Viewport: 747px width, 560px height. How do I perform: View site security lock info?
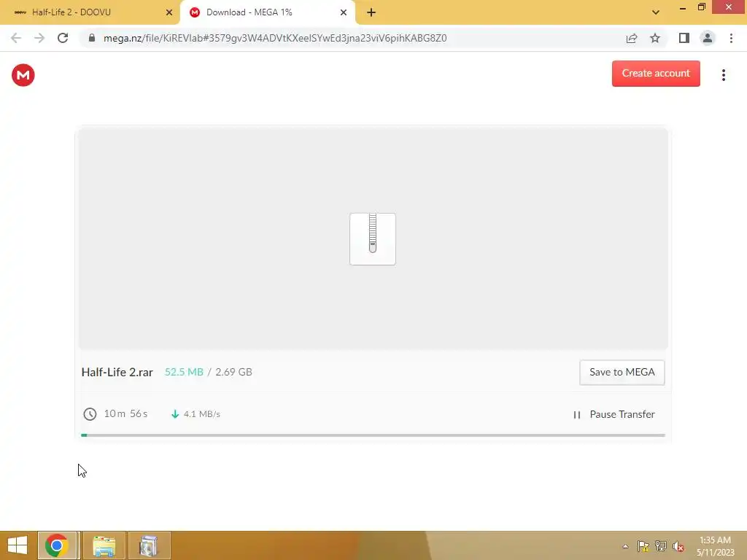click(x=92, y=38)
